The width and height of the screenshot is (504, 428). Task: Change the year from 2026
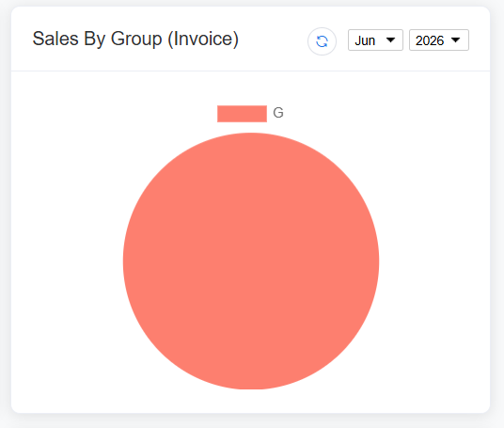pyautogui.click(x=439, y=40)
